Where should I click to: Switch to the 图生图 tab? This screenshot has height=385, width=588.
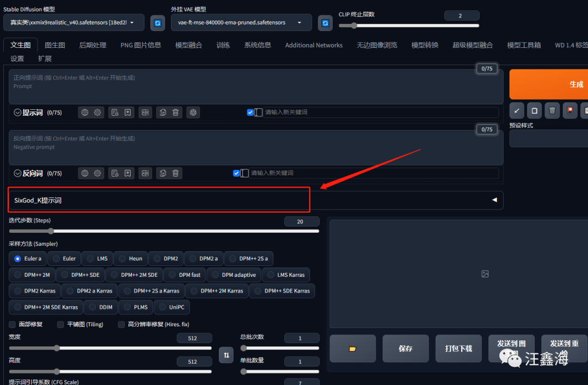55,45
